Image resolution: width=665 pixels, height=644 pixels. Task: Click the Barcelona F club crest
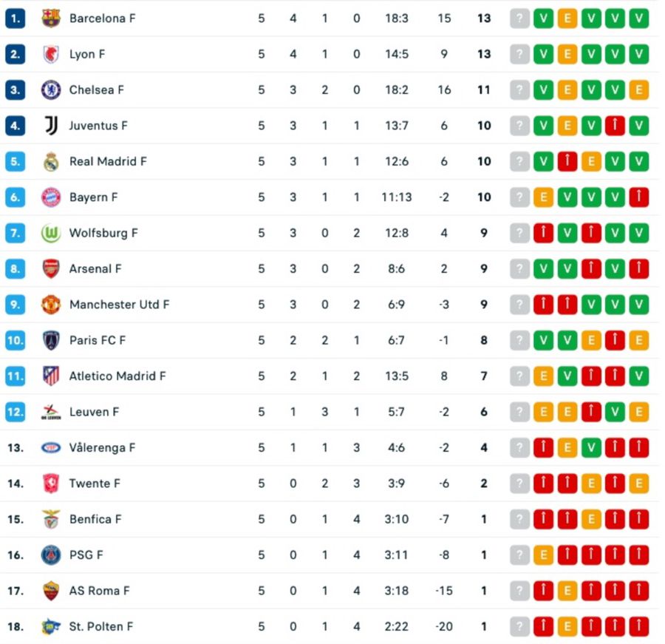tap(50, 18)
